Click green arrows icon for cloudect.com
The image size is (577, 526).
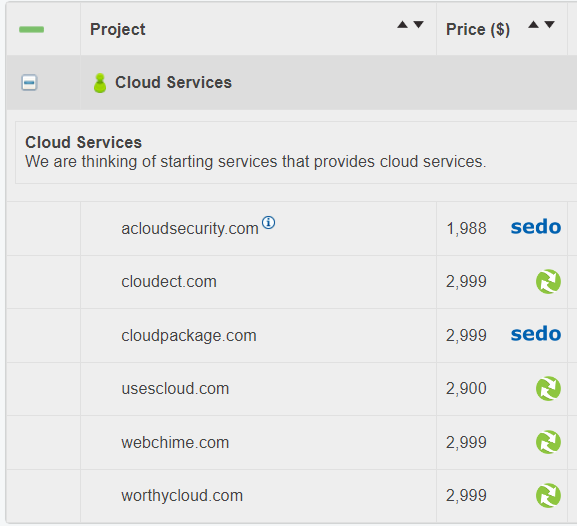point(548,282)
